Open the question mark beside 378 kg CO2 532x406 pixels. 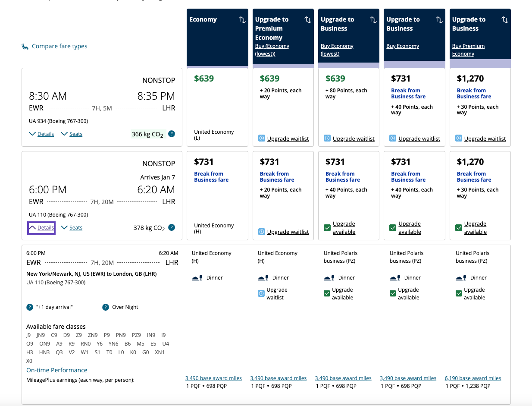pyautogui.click(x=171, y=227)
